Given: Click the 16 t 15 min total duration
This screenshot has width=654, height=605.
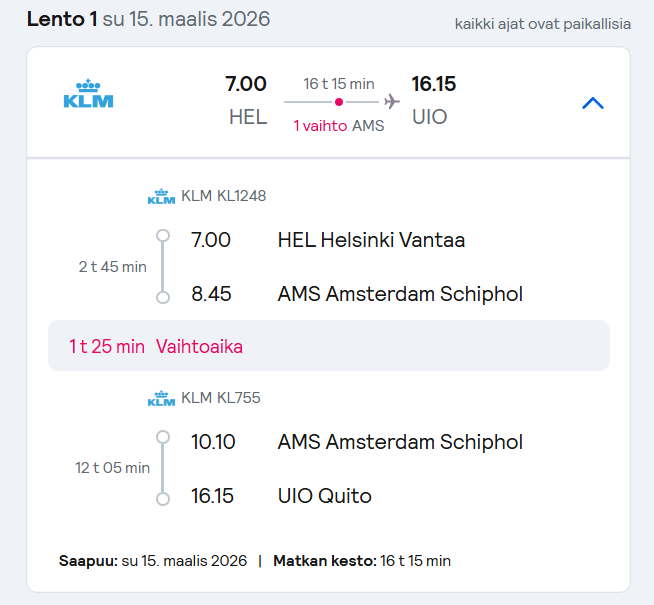Looking at the screenshot, I should coord(339,84).
